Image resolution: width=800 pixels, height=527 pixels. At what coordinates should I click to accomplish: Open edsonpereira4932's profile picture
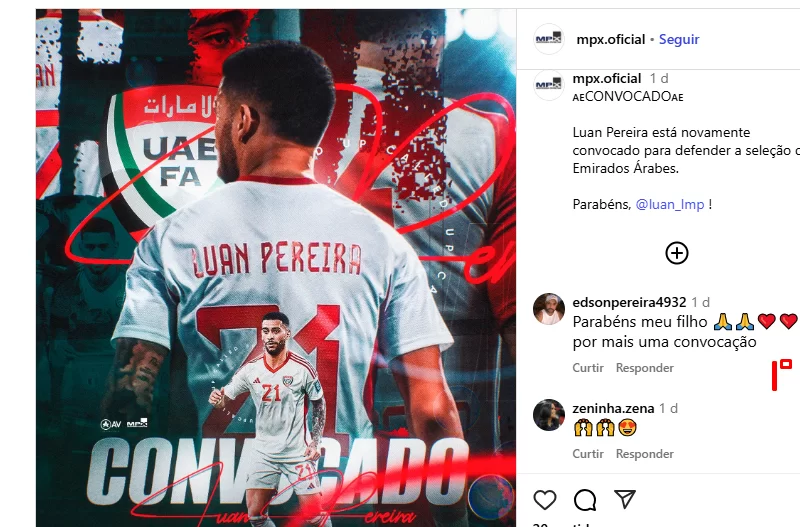pos(548,309)
